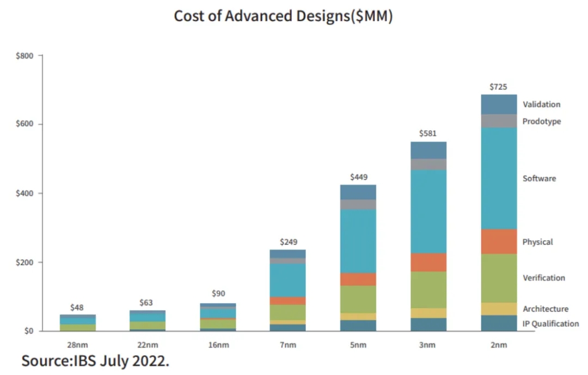Screen dimensions: 588x375
Task: Select the $725 label above 2nm bar
Action: [x=499, y=87]
